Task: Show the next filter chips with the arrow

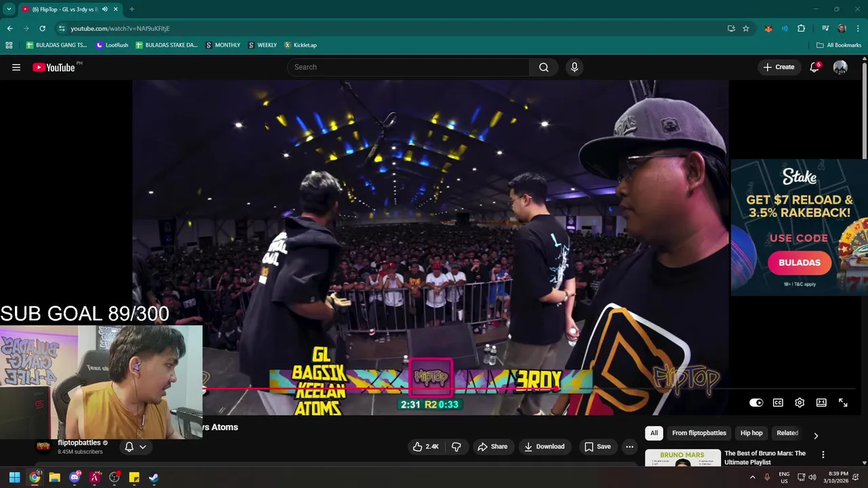Action: [816, 436]
